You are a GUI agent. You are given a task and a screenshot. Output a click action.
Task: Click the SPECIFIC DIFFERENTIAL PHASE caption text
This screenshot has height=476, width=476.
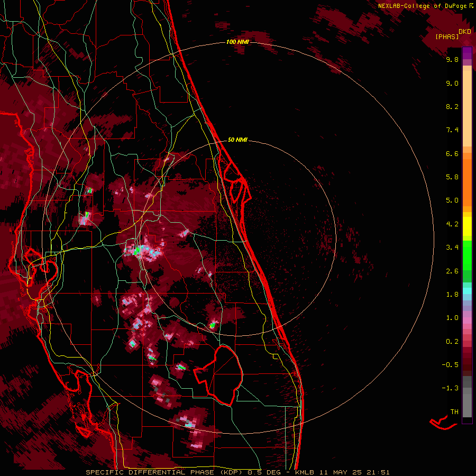tap(151, 472)
